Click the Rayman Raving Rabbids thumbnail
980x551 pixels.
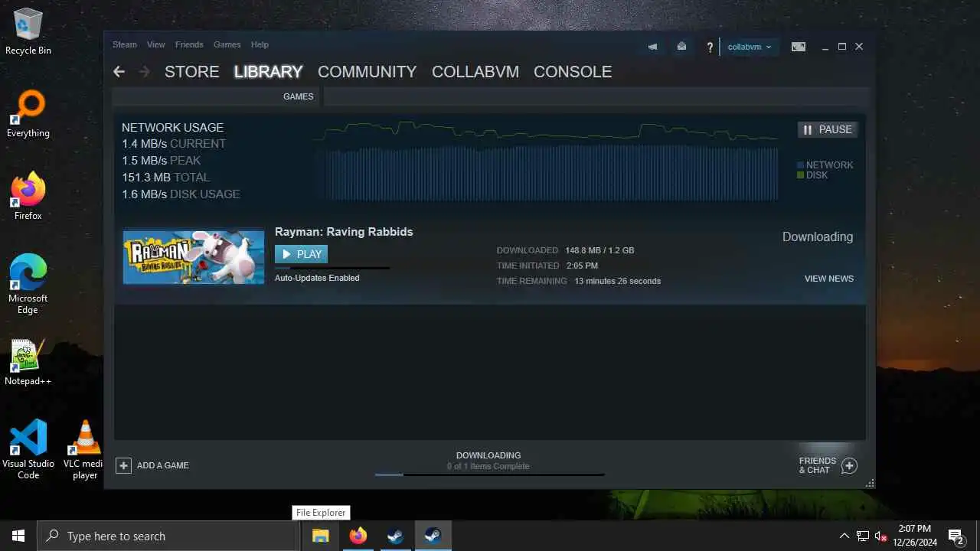[194, 257]
